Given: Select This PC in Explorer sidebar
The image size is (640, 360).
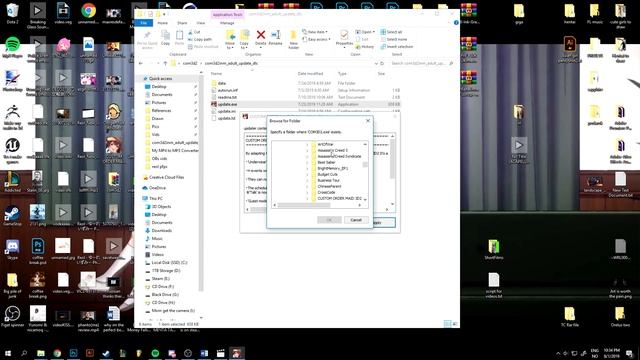Looking at the screenshot, I should coord(156,198).
